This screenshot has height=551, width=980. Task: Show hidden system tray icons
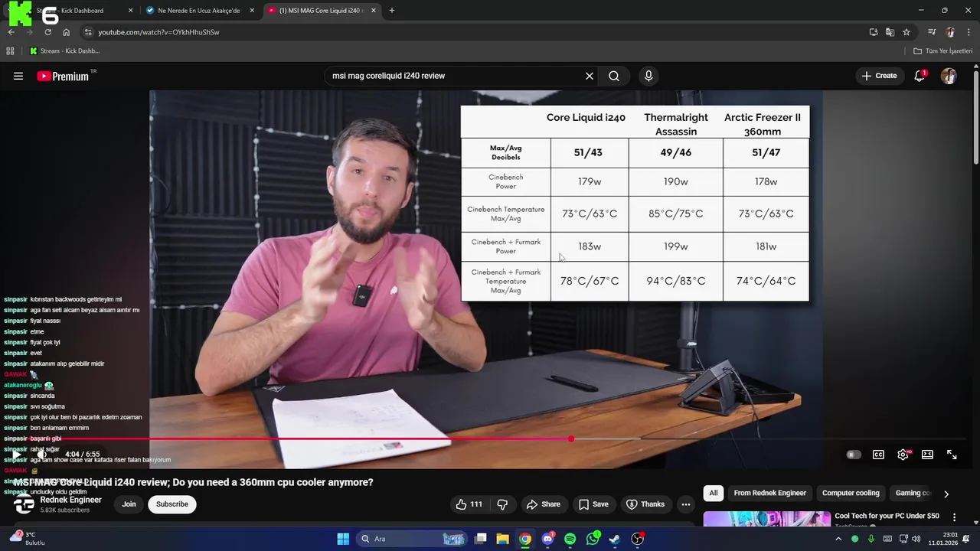tap(838, 539)
